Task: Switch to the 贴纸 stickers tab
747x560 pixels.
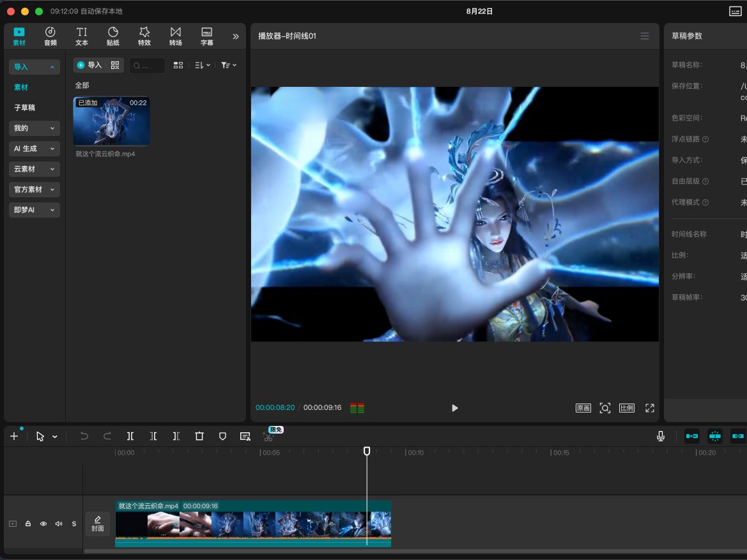Action: click(x=113, y=36)
